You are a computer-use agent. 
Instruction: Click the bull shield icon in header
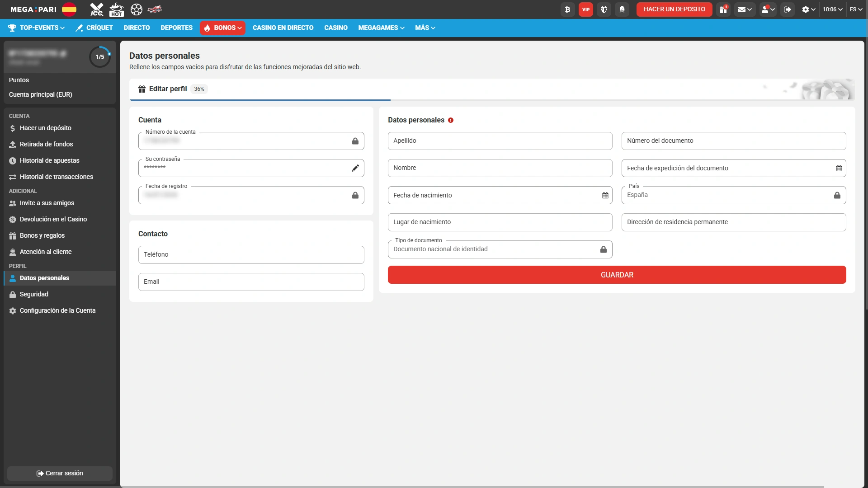(604, 9)
